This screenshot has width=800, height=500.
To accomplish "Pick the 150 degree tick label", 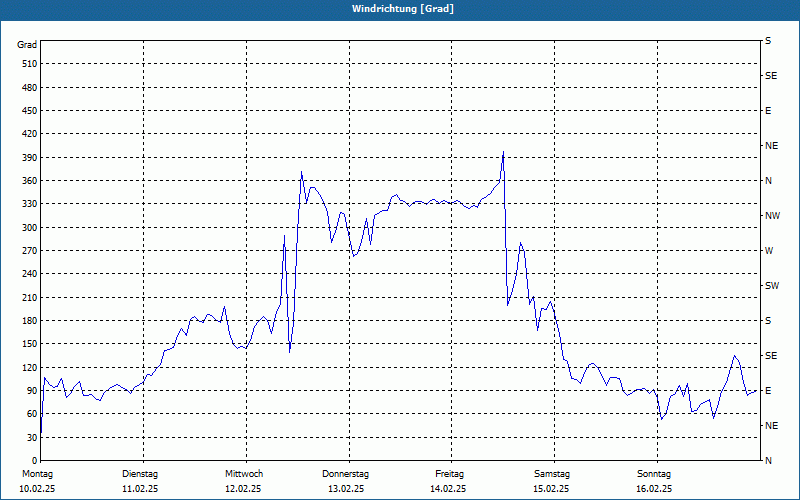I will click(x=30, y=344).
